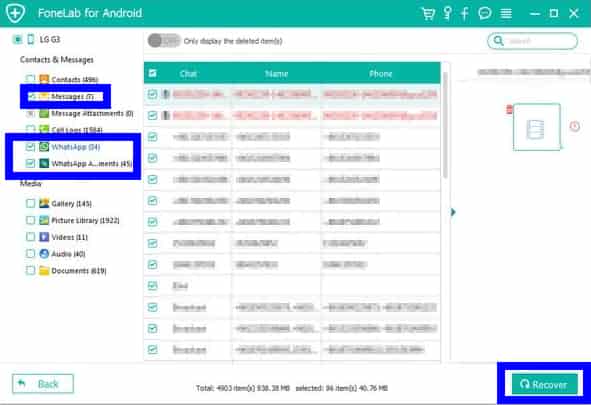Click the register key icon

(x=447, y=14)
